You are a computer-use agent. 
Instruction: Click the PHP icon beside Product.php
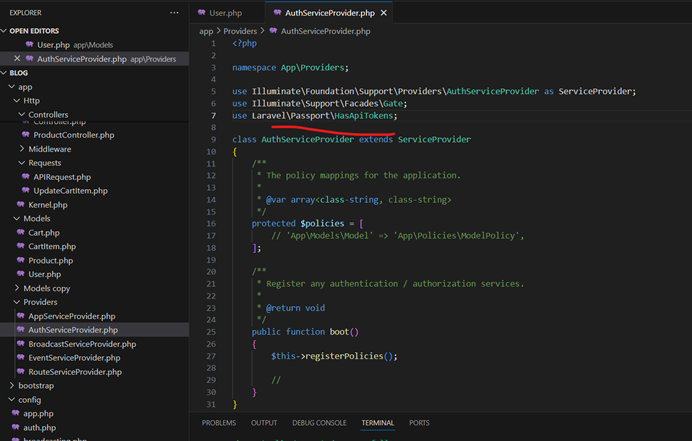point(21,260)
